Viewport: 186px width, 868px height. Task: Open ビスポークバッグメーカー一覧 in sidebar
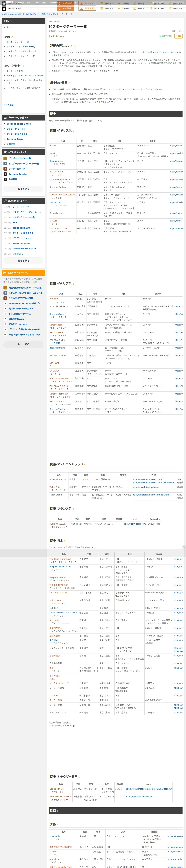tap(21, 56)
